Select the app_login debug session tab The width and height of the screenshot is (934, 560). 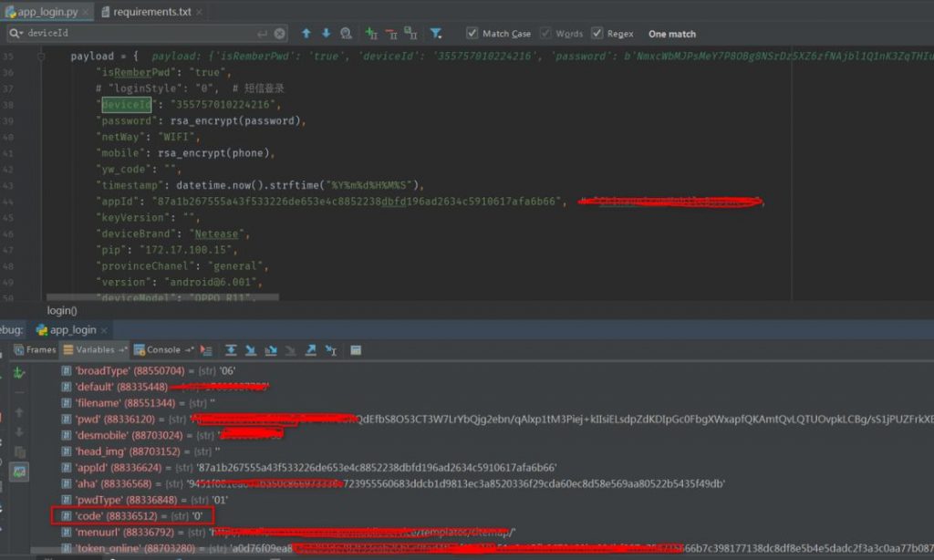coord(71,329)
